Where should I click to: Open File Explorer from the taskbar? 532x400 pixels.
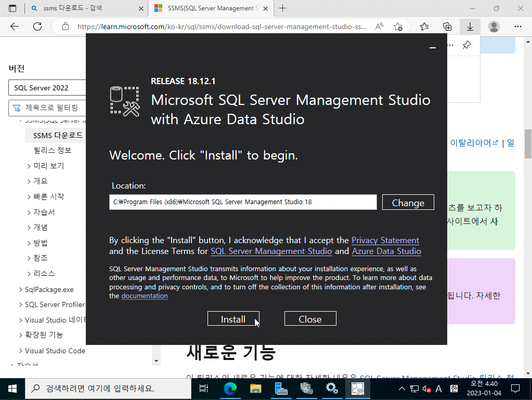click(256, 389)
